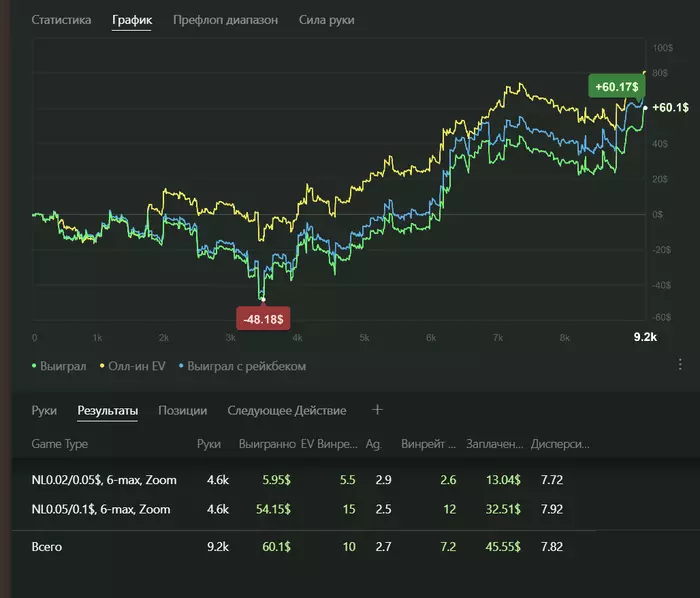The image size is (700, 598).
Task: Add a new tab with plus icon
Action: coord(377,410)
